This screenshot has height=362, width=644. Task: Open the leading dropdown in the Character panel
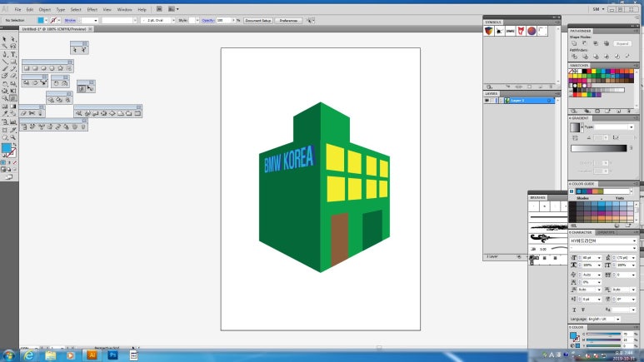pos(634,258)
